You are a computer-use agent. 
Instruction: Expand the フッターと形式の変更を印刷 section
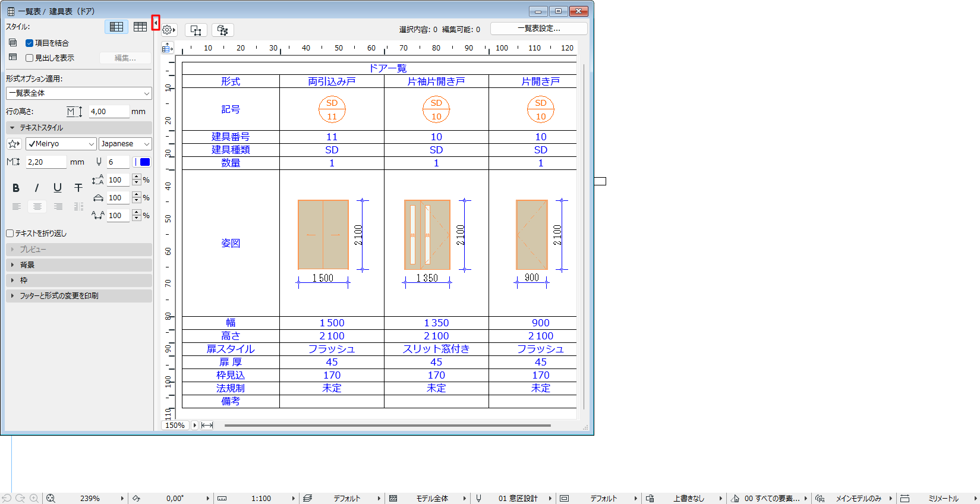(x=79, y=296)
